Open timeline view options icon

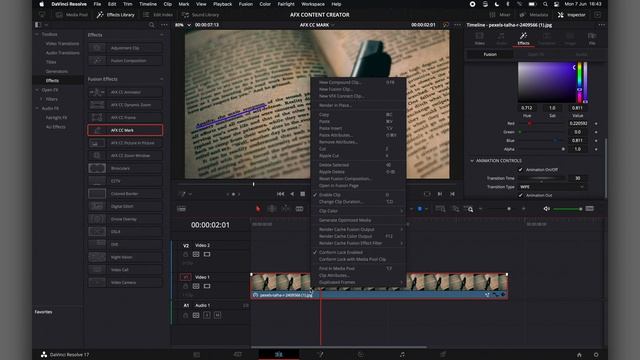point(182,209)
